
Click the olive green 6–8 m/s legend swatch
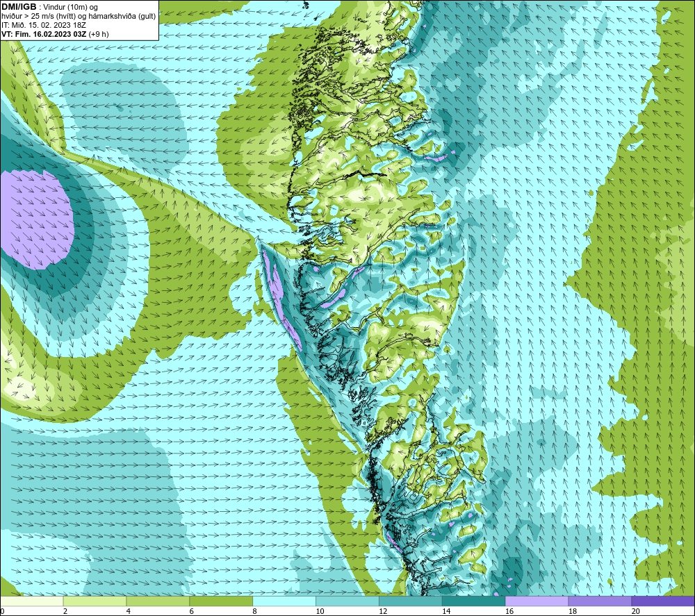(x=221, y=601)
